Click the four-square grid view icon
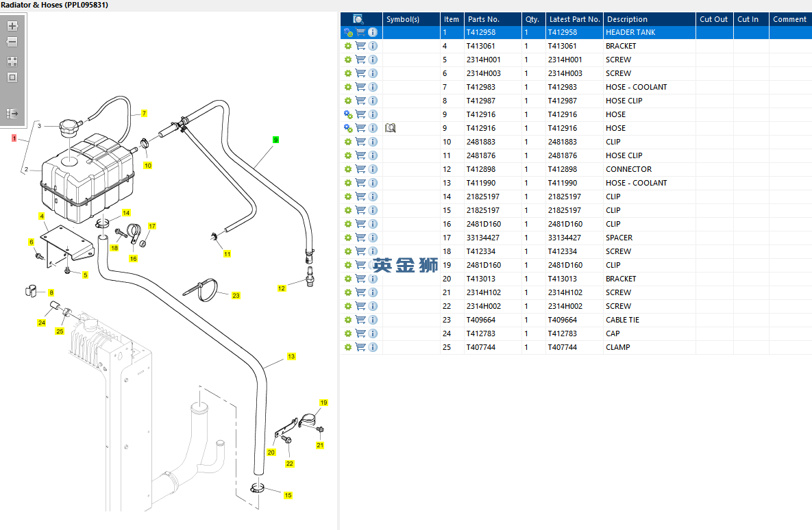The width and height of the screenshot is (812, 530). point(12,61)
